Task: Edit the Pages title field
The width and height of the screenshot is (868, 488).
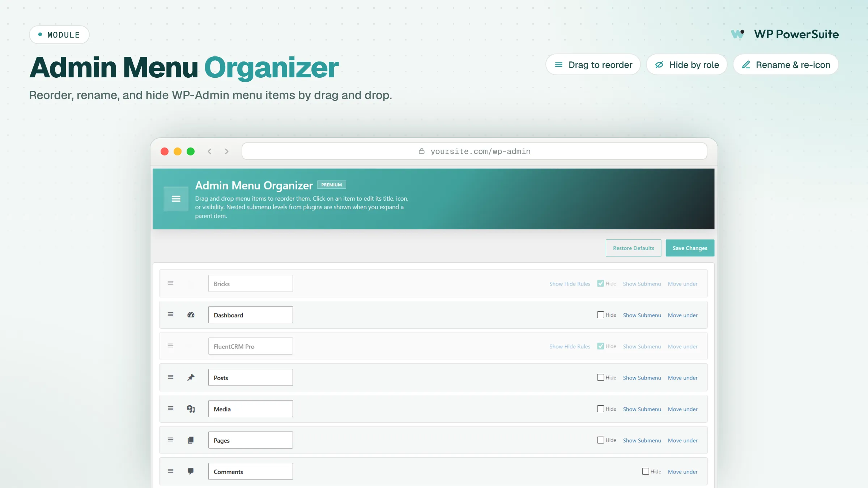Action: point(251,440)
